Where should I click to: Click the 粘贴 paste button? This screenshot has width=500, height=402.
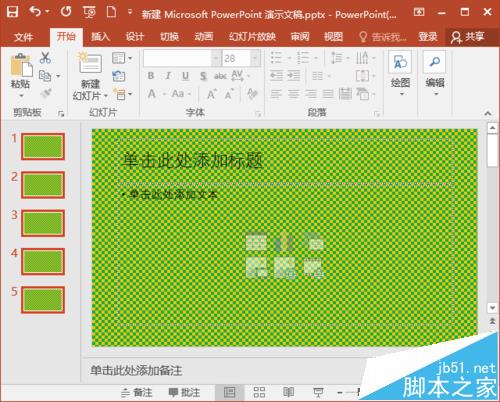(x=21, y=75)
